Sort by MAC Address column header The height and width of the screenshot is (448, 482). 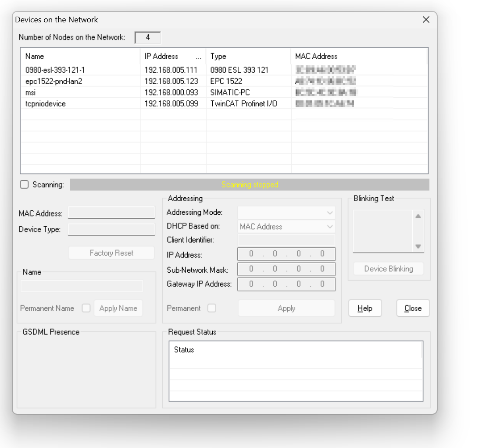359,57
